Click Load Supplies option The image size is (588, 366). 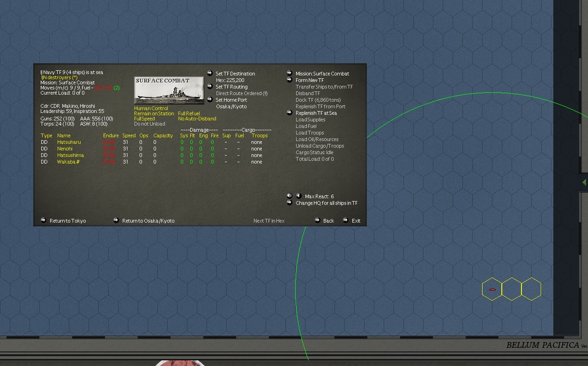(x=310, y=120)
